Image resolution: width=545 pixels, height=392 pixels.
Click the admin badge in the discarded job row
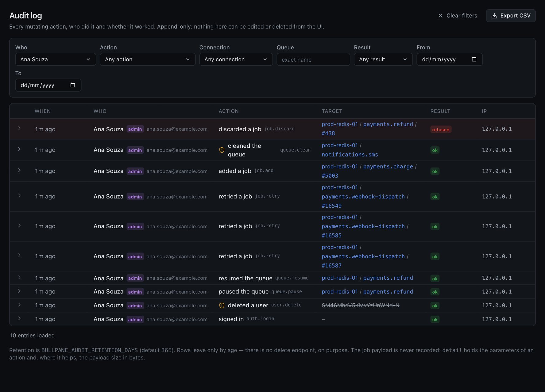[135, 129]
